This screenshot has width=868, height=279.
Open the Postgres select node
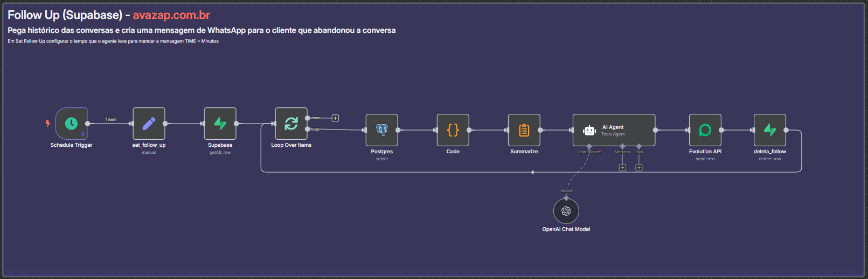381,130
